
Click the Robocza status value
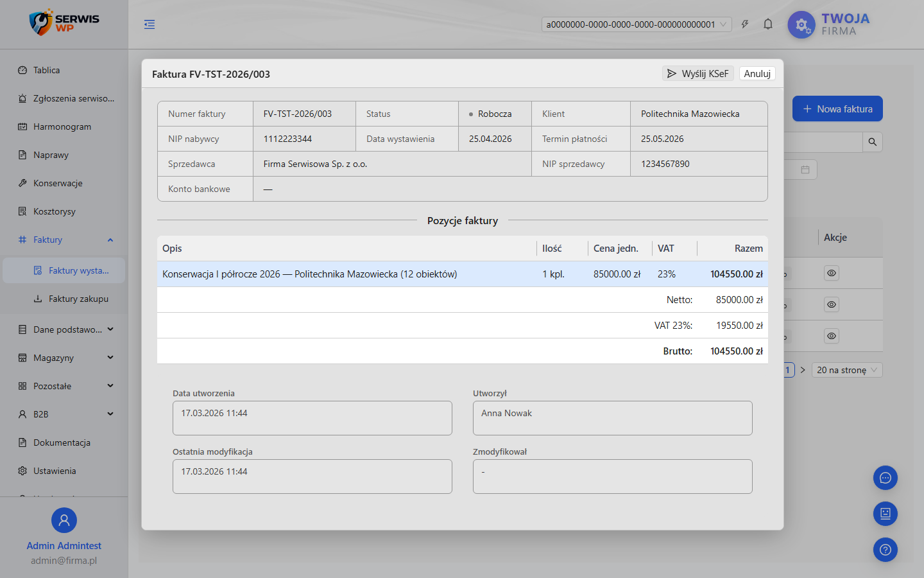click(495, 114)
